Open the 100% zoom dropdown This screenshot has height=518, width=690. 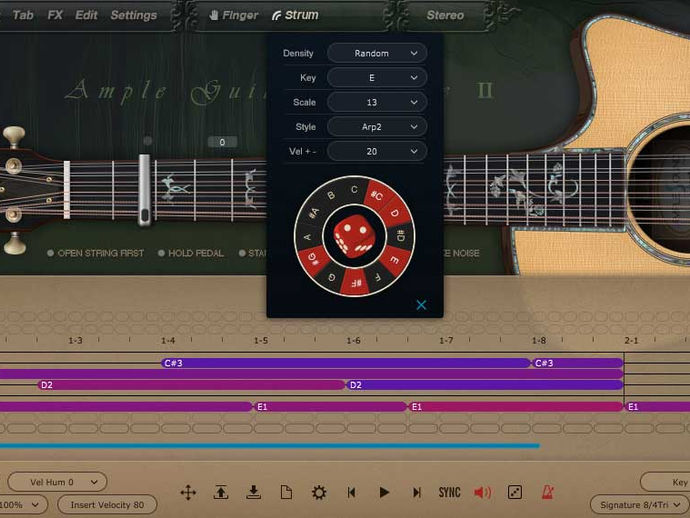[22, 505]
